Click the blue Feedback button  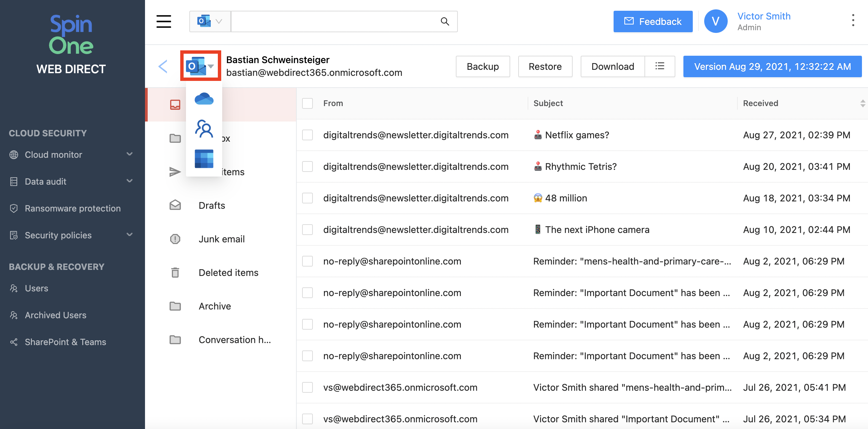(653, 21)
